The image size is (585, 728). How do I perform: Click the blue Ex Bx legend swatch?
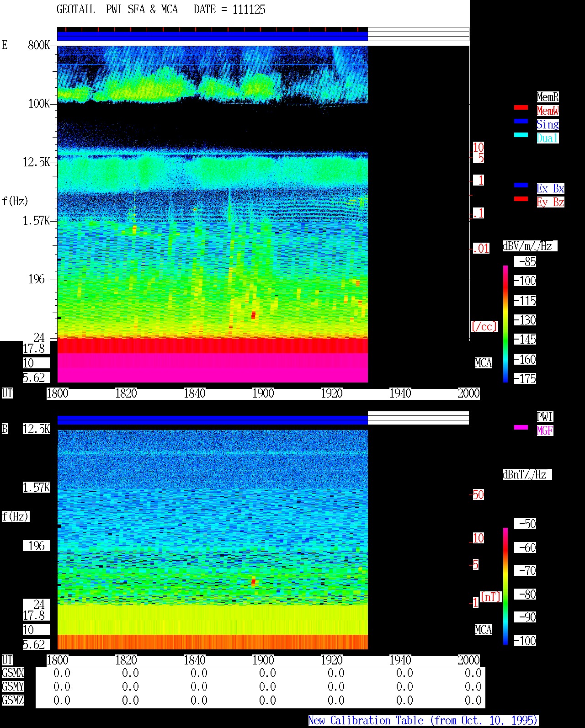(521, 186)
